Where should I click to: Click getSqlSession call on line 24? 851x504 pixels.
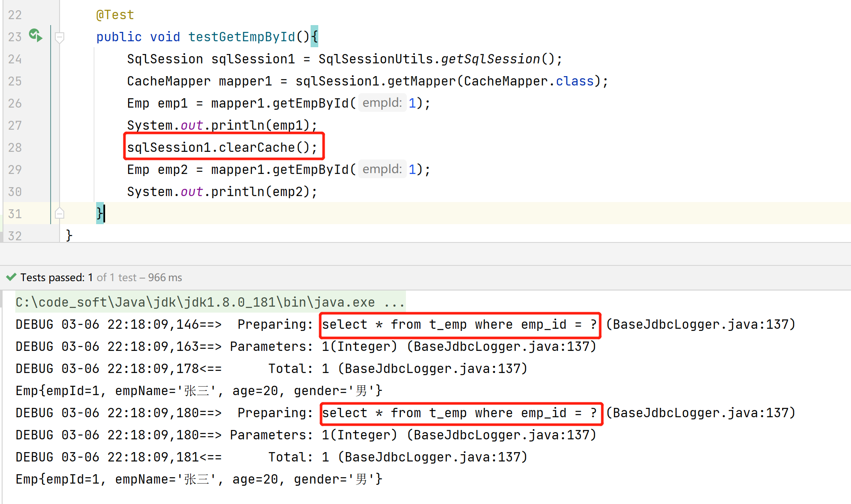point(490,59)
